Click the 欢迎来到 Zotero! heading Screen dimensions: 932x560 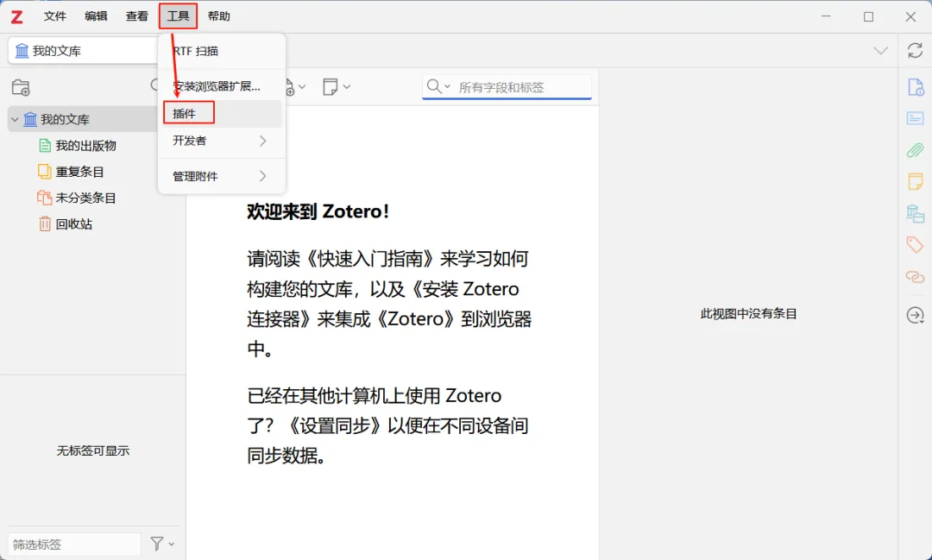coord(318,211)
